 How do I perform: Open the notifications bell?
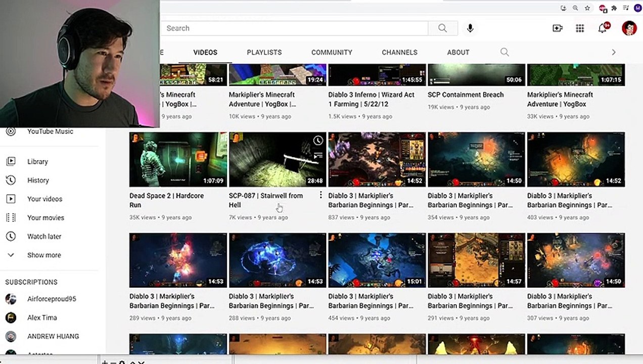[603, 28]
